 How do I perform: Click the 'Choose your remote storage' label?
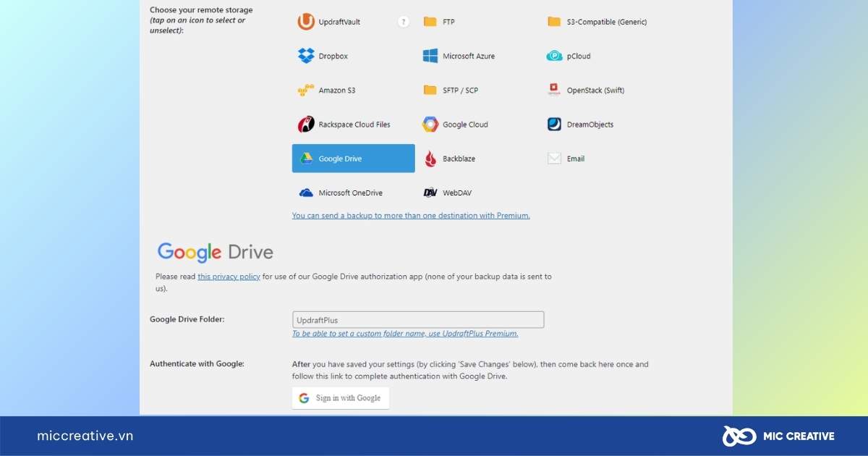click(201, 10)
